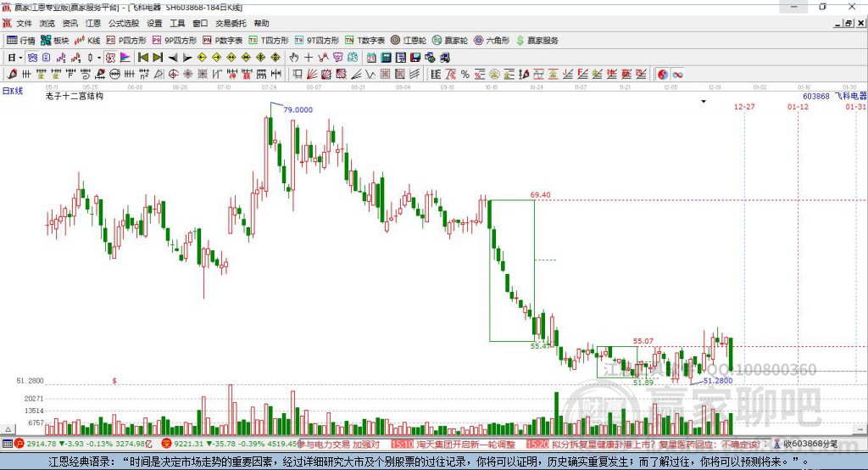Open the 交易委托 menu
868x470 pixels.
(231, 23)
